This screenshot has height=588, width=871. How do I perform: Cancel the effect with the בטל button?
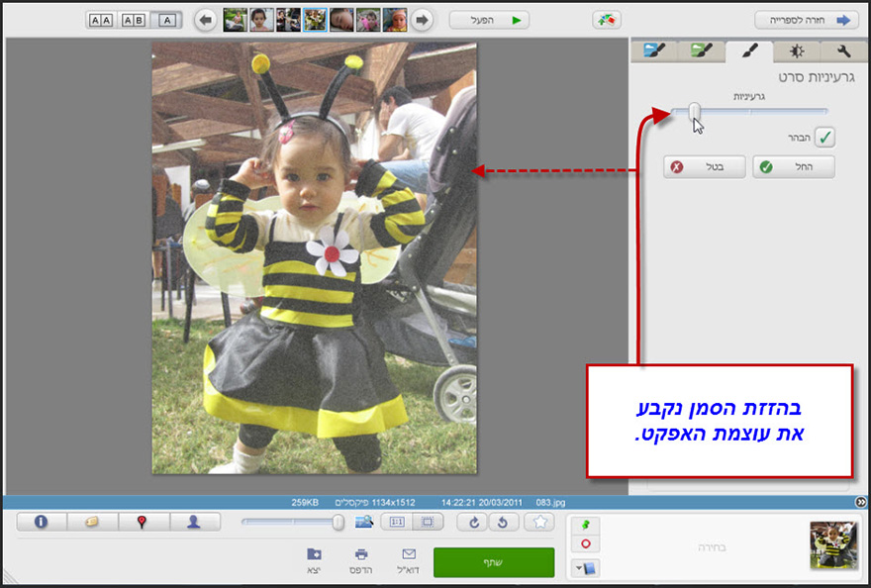pos(704,166)
